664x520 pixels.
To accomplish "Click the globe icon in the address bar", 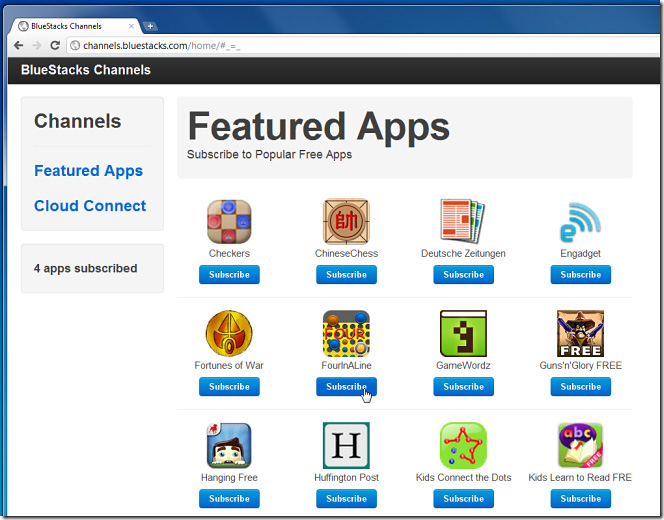I will click(75, 45).
